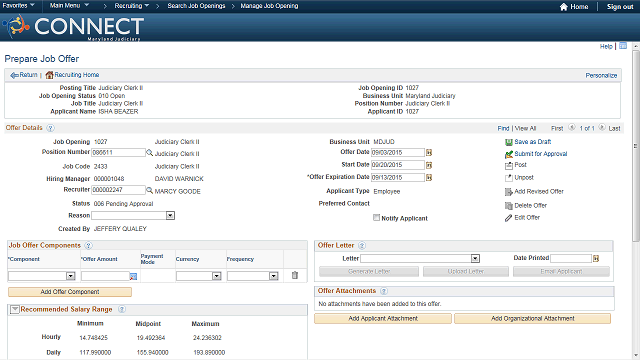Screen dimensions: 640x360
Task: Click the Home house icon
Action: point(564,7)
